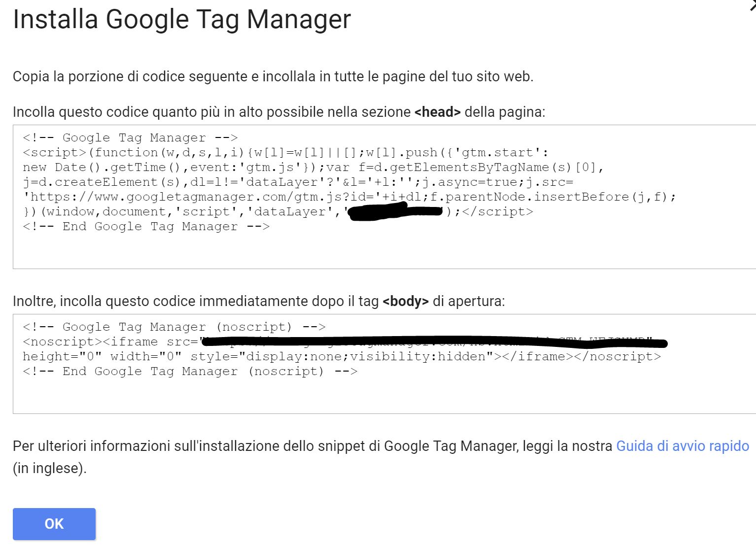Image resolution: width=756 pixels, height=546 pixels.
Task: Focus the body noscript code snippet box
Action: (384, 364)
